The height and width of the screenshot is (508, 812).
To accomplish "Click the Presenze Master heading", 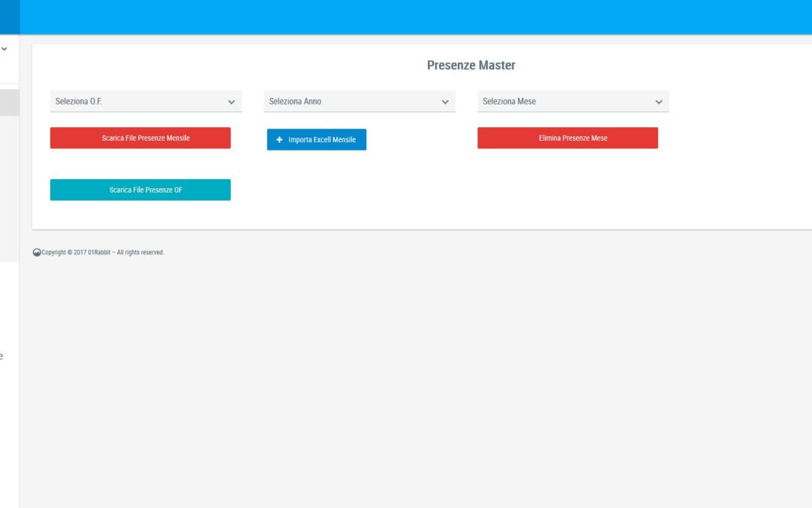I will [471, 65].
